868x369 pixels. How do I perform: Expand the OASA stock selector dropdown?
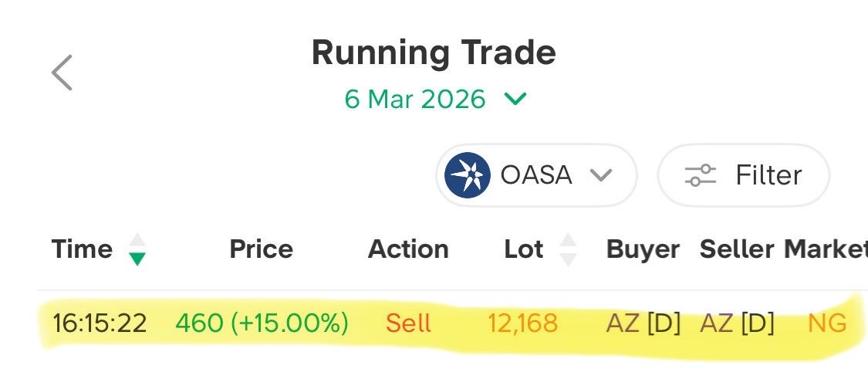click(600, 175)
